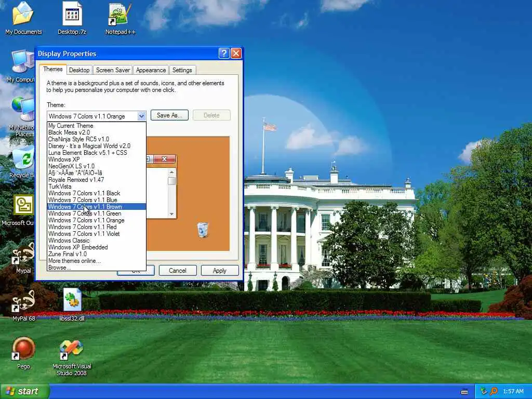Choose the Windows Classic theme
The image size is (532, 399).
[96, 241]
